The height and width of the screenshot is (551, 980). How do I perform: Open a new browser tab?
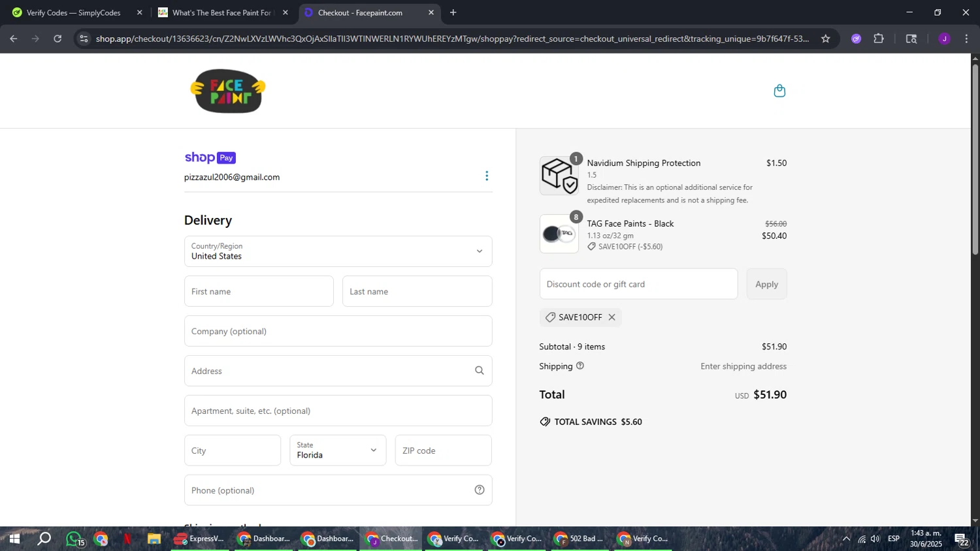point(453,12)
